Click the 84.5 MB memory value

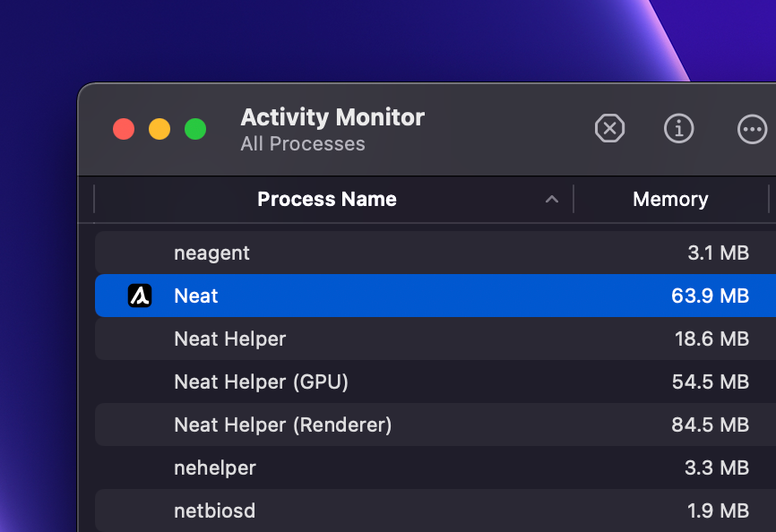(x=711, y=425)
